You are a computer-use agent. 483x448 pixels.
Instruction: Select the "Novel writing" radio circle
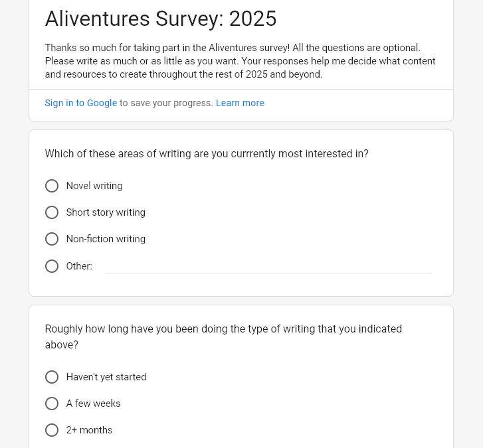[x=52, y=187]
